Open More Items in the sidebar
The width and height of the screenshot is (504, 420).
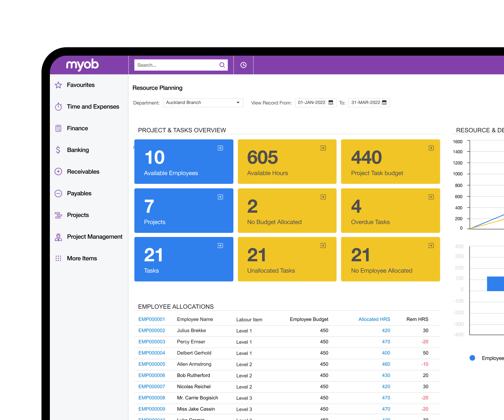82,258
